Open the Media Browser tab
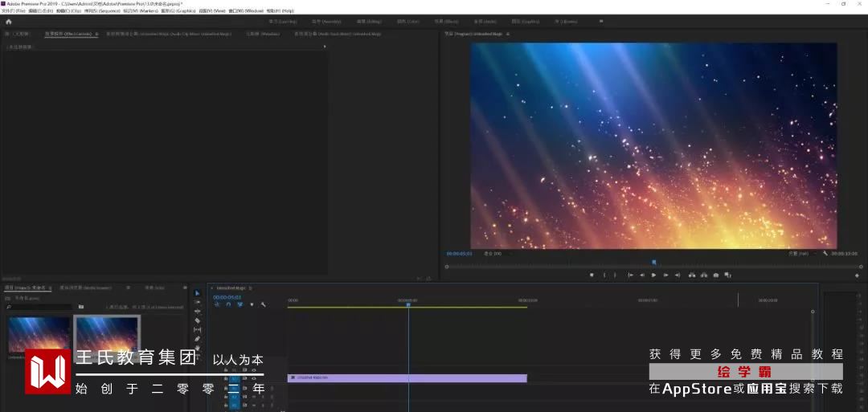868x412 pixels. pyautogui.click(x=85, y=288)
